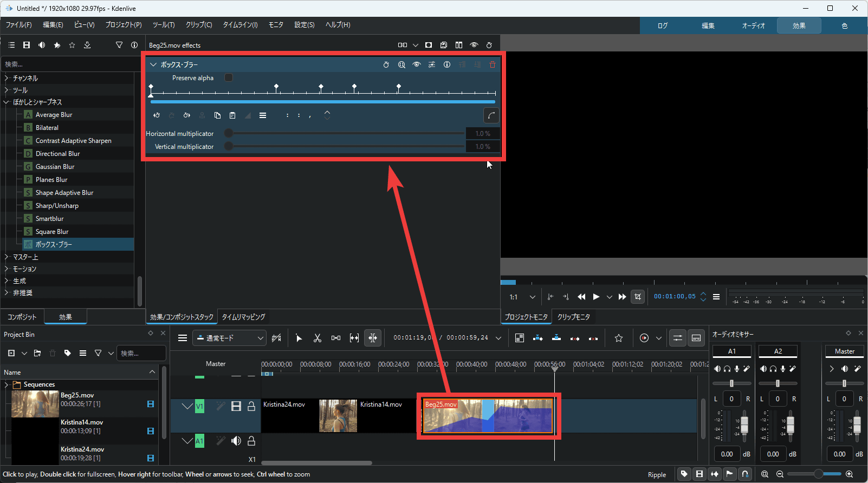Click the play button in the monitor
Screen dimensions: 868x483
click(x=596, y=297)
